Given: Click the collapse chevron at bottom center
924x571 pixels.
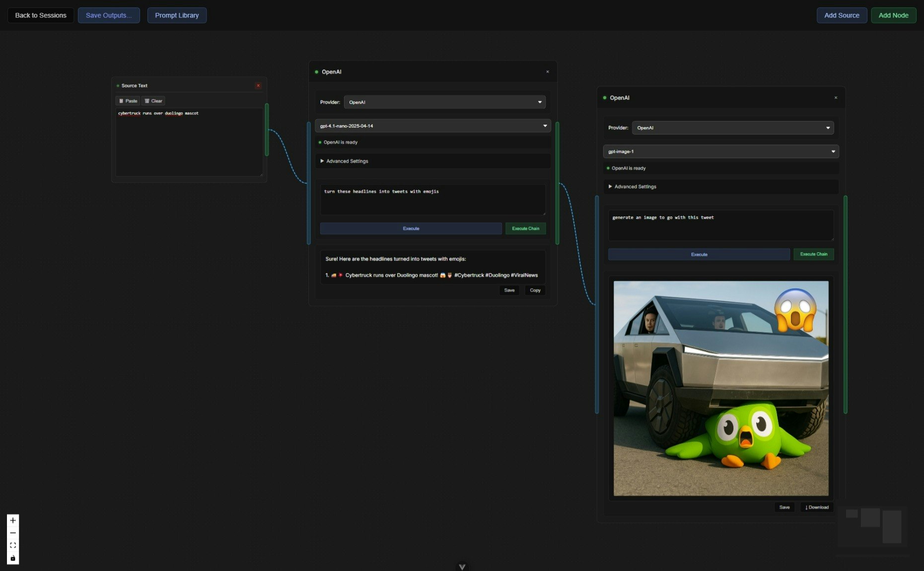Looking at the screenshot, I should click(462, 567).
